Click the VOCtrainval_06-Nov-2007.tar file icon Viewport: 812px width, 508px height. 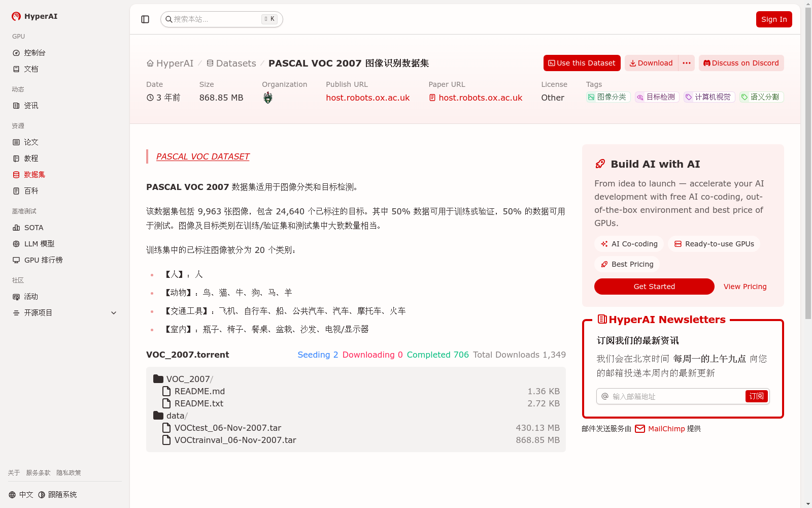166,440
